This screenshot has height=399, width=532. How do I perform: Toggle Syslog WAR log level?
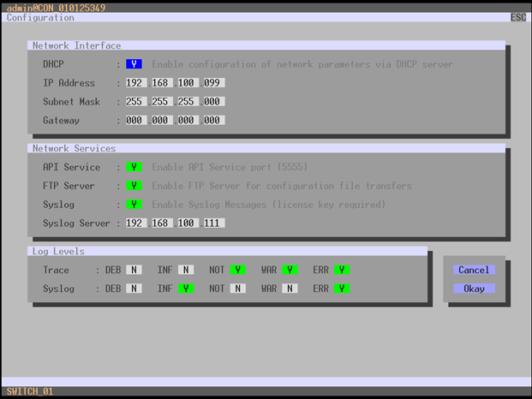pyautogui.click(x=290, y=289)
